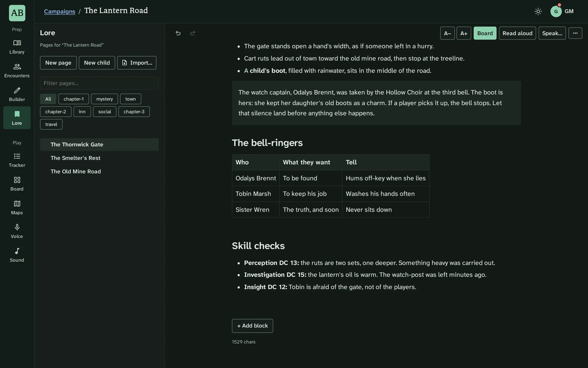588x368 pixels.
Task: Open the GM user avatar
Action: (556, 11)
